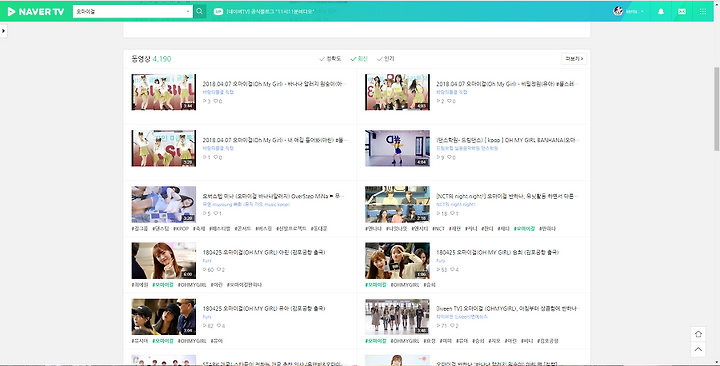Click the NAVER TV logo

click(x=35, y=11)
